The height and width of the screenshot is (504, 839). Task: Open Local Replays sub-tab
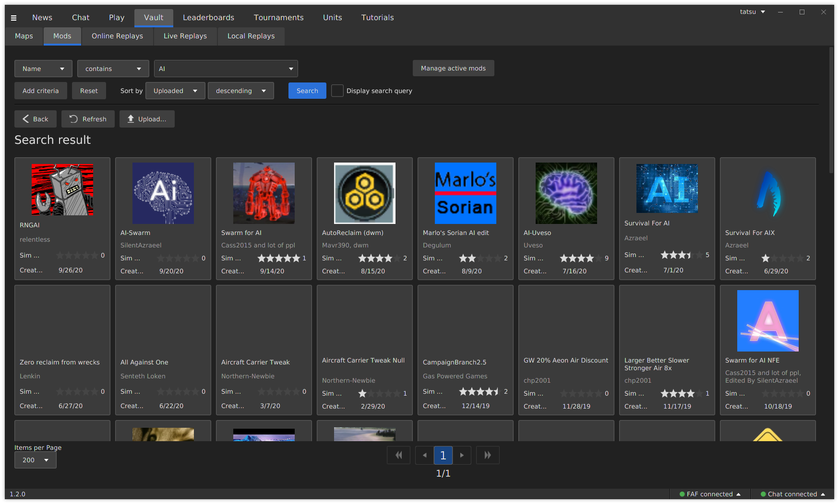[x=251, y=36]
